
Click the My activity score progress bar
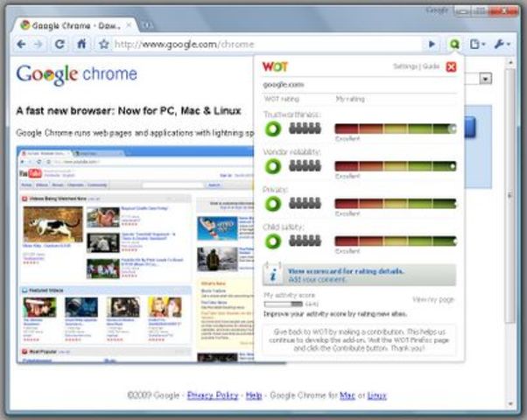click(x=284, y=304)
